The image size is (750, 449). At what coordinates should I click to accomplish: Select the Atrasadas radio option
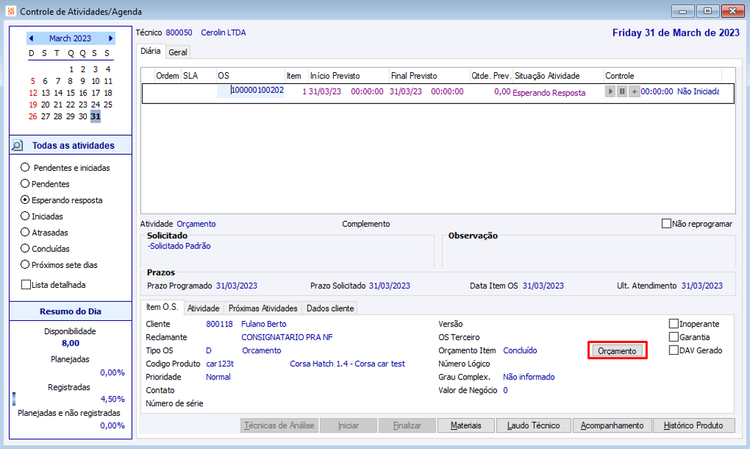[x=25, y=232]
